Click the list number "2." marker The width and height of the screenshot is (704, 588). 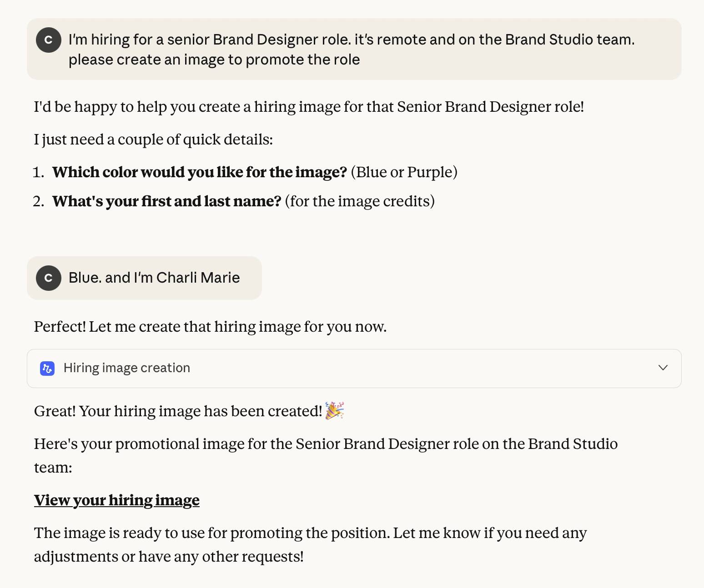(39, 201)
